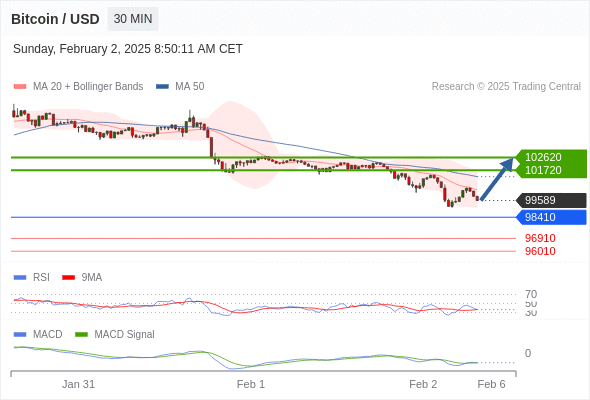Click the RSI blue legend swatch
The image size is (590, 400).
[x=20, y=278]
